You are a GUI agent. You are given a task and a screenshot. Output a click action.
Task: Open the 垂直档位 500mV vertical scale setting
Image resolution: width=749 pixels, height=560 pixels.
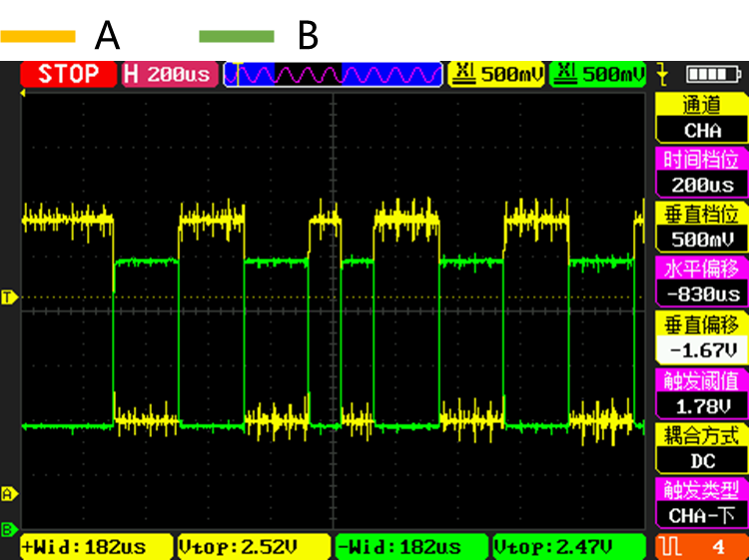tap(701, 227)
